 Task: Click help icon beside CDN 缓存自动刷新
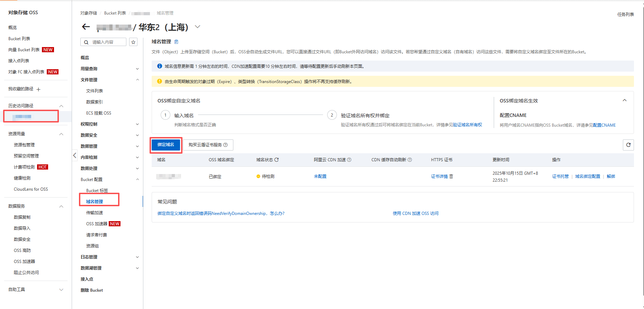coord(410,160)
